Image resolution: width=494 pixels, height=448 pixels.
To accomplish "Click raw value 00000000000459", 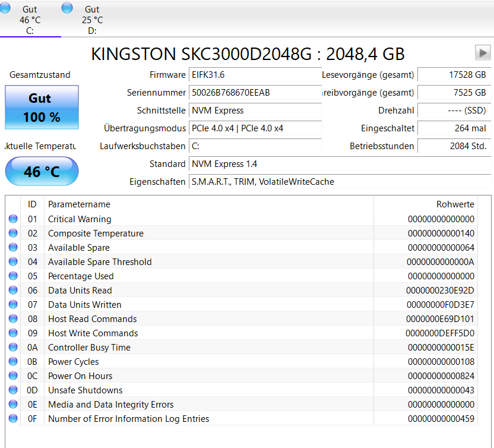I will [x=441, y=419].
